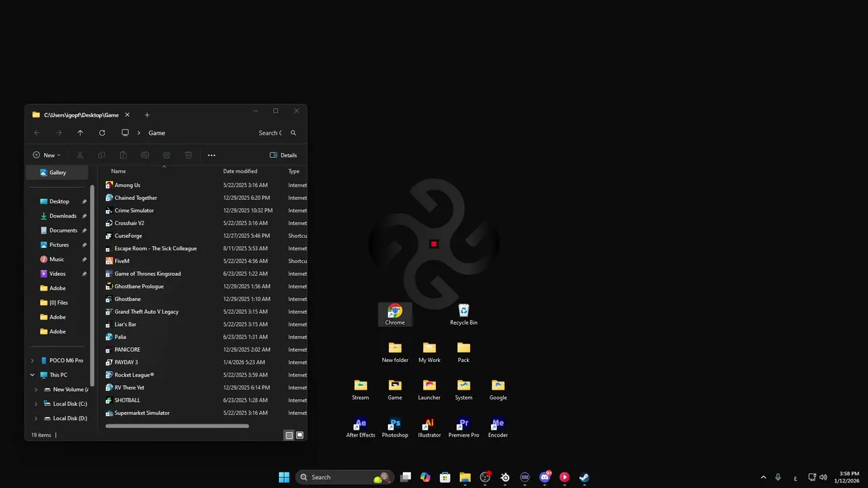
Task: Open the Music quick access folder
Action: (57, 260)
